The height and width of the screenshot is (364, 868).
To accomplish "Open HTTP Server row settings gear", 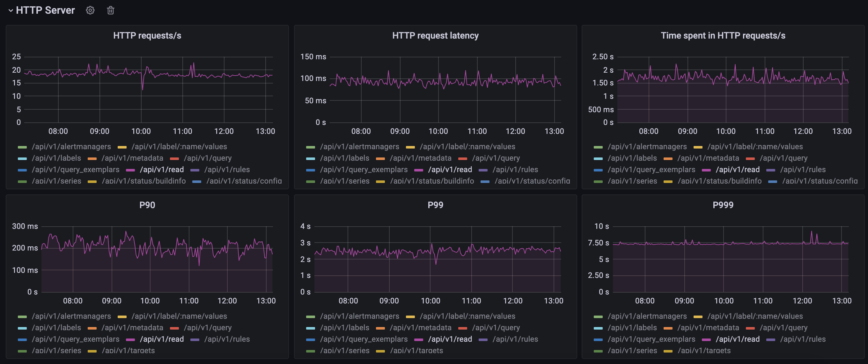I will pyautogui.click(x=90, y=11).
